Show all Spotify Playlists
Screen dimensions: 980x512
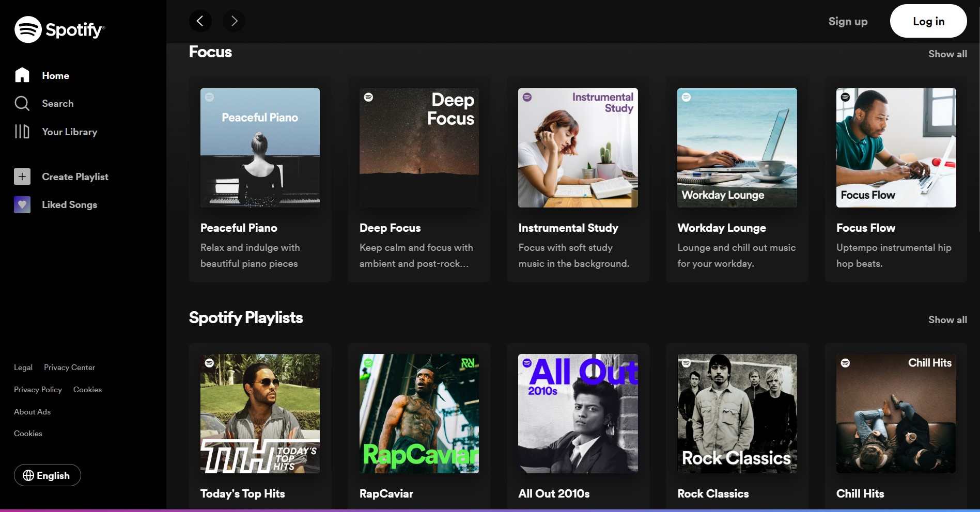(x=947, y=319)
